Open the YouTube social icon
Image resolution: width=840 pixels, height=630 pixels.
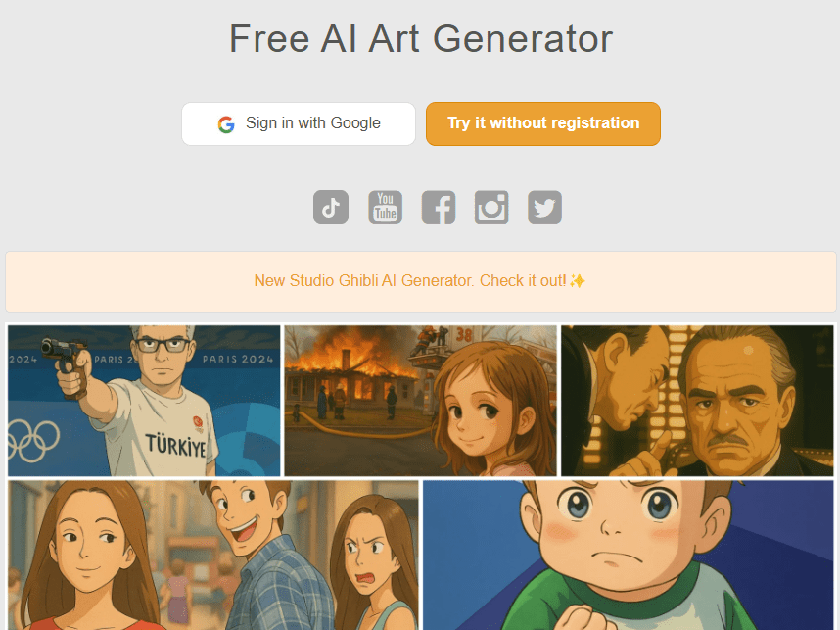point(385,208)
